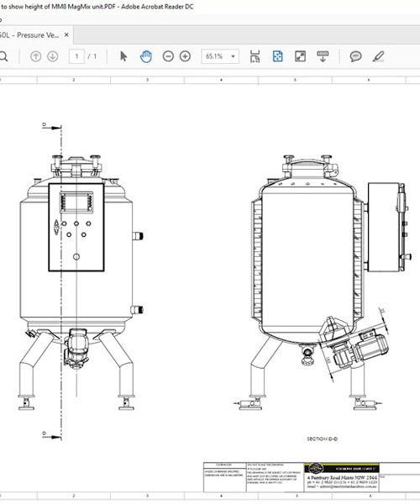Image resolution: width=420 pixels, height=504 pixels.
Task: Zoom out with the minus button
Action: tap(168, 56)
